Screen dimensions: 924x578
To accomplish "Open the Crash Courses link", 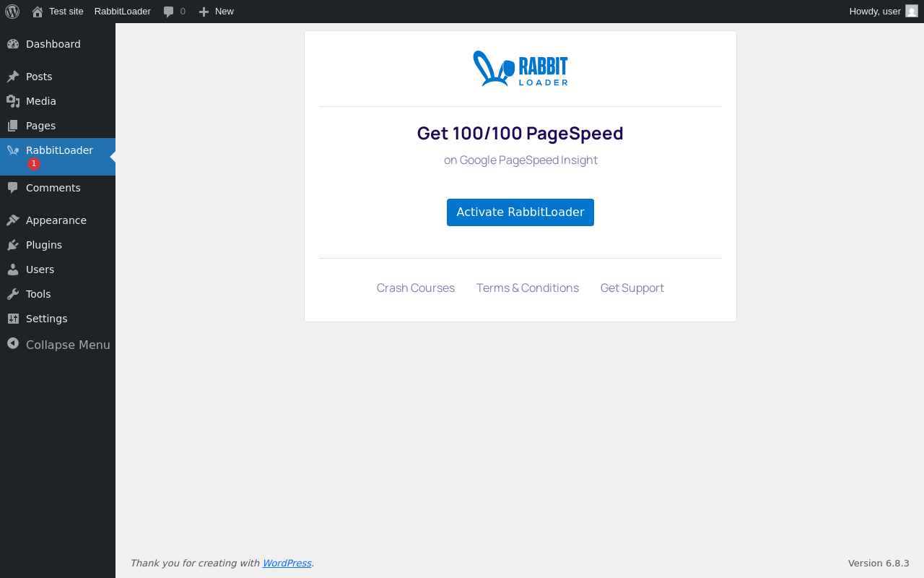I will (x=416, y=288).
